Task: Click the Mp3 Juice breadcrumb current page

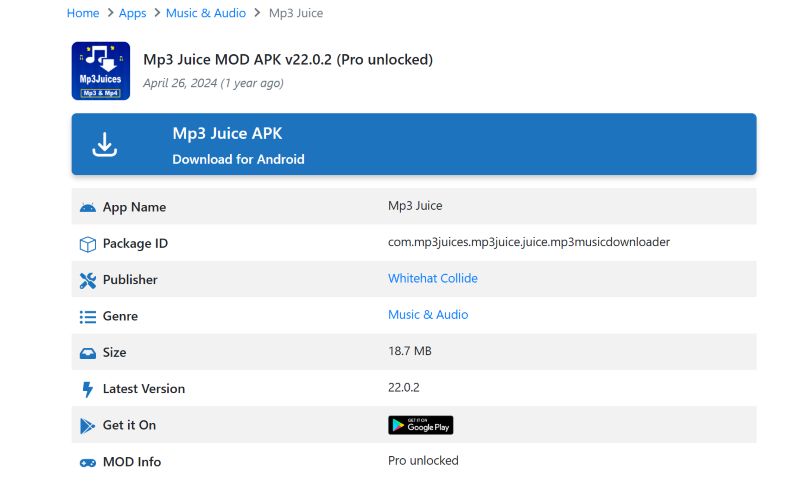Action: click(x=296, y=13)
